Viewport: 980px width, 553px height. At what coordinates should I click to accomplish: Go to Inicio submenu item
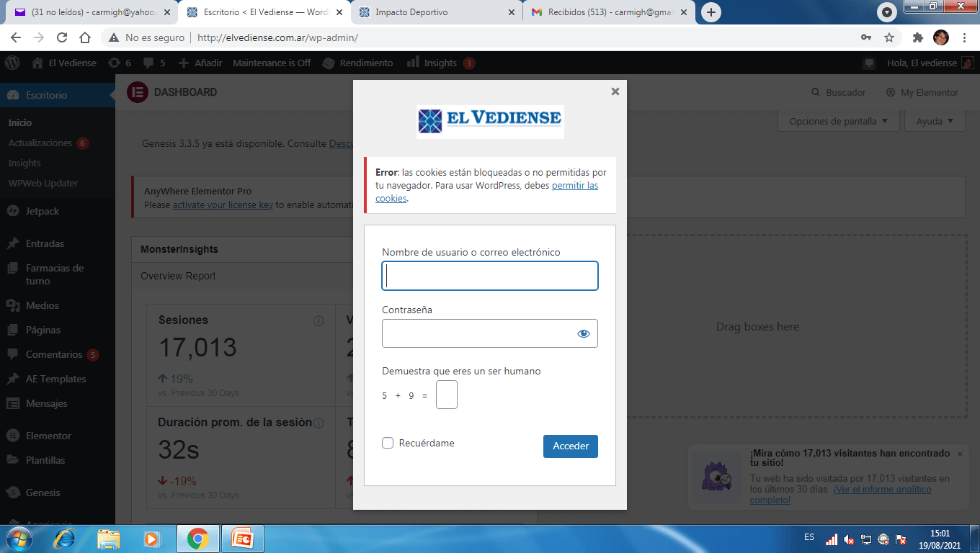click(x=20, y=122)
